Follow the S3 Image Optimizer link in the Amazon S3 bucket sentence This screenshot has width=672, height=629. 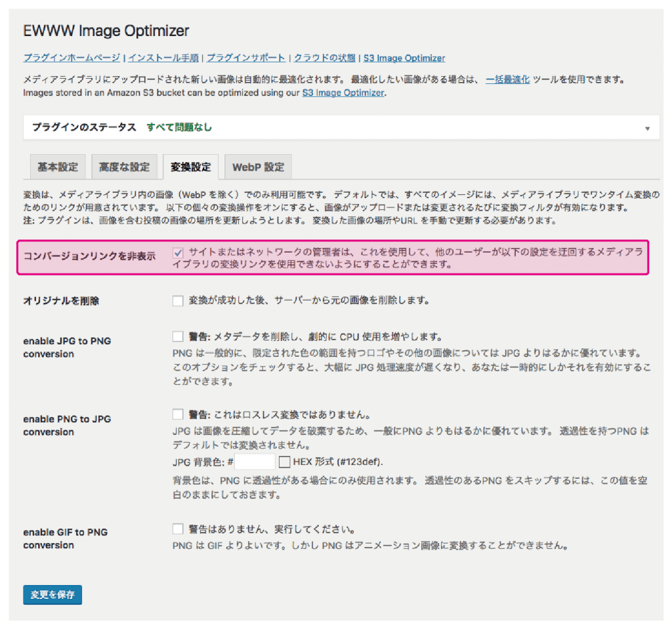343,92
